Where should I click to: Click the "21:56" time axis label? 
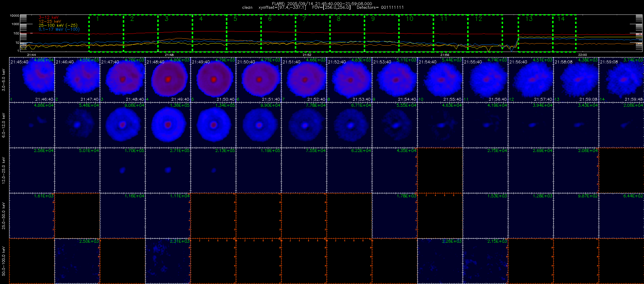(445, 55)
